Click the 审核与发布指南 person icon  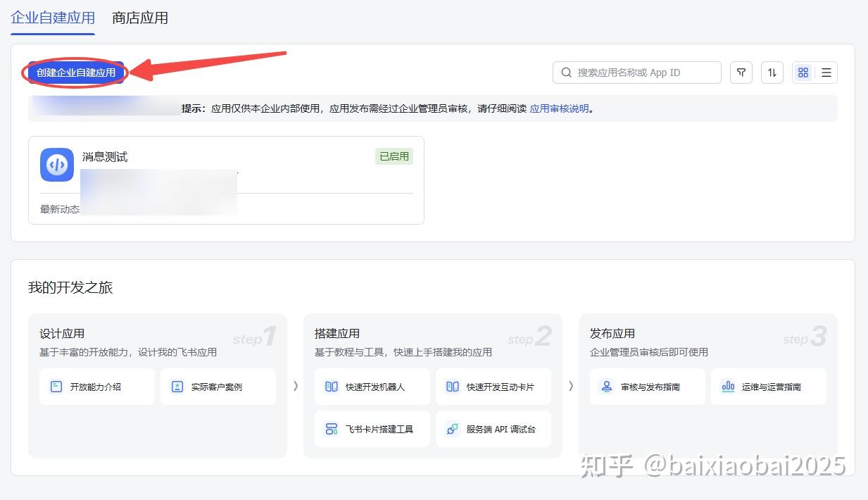pos(607,387)
